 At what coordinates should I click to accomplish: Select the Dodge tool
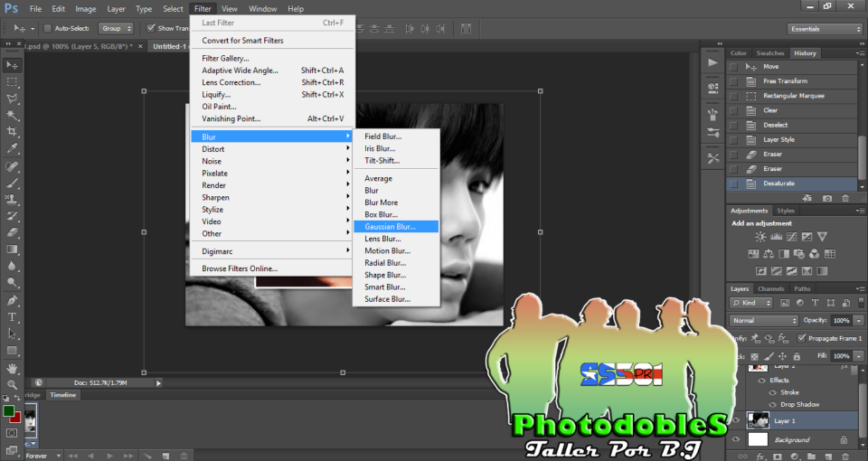point(12,282)
